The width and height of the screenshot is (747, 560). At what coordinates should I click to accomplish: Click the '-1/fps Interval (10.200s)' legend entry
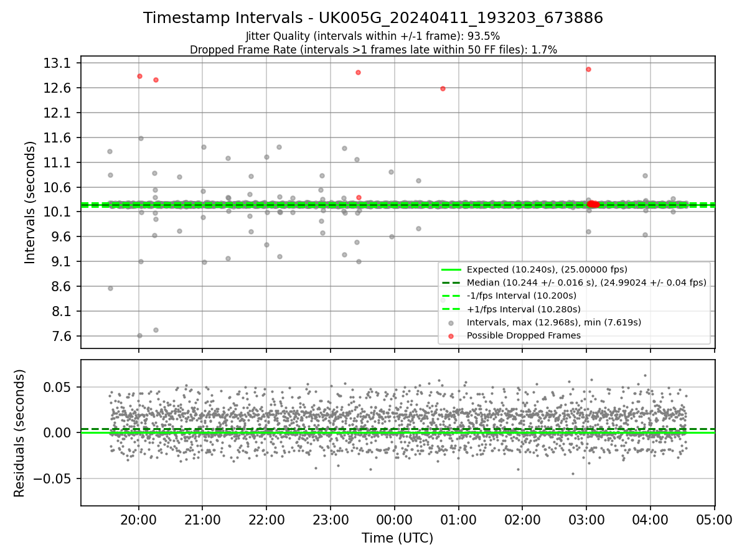[522, 296]
